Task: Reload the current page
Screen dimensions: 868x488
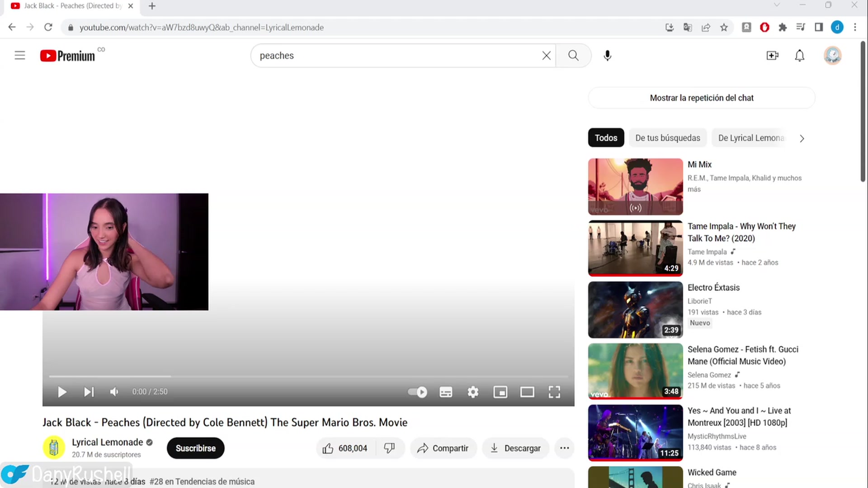Action: click(48, 28)
